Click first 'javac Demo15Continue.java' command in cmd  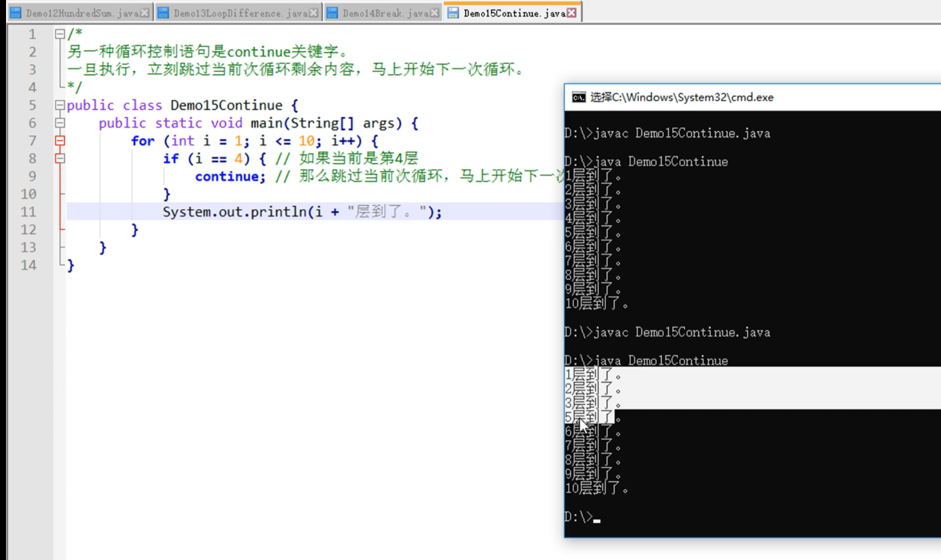(682, 133)
